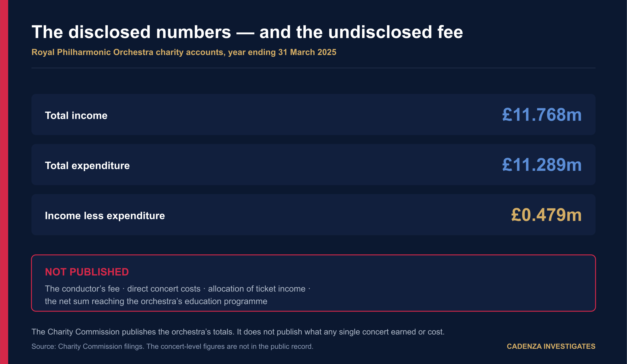Viewport: 627px width, 364px height.
Task: Select the £11.289m expenditure figure
Action: click(x=542, y=165)
